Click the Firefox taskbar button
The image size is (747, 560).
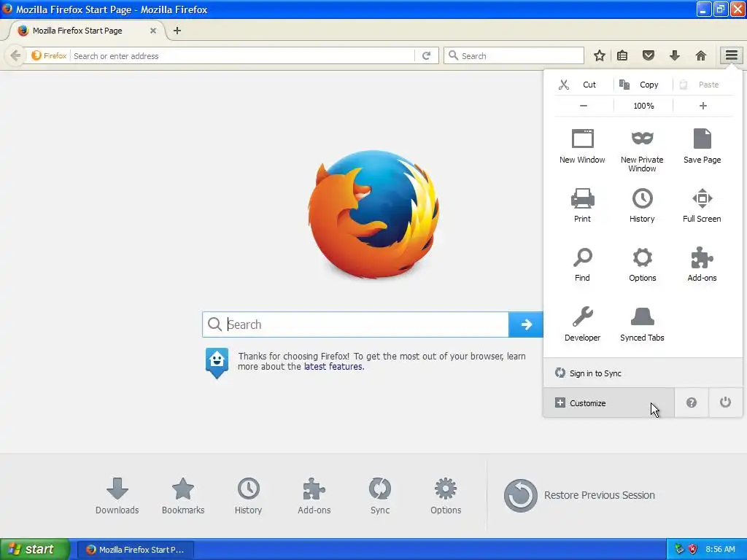tap(135, 550)
